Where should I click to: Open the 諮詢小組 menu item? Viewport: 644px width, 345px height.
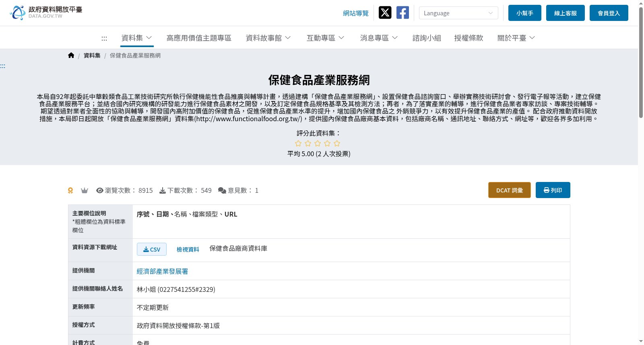[427, 38]
